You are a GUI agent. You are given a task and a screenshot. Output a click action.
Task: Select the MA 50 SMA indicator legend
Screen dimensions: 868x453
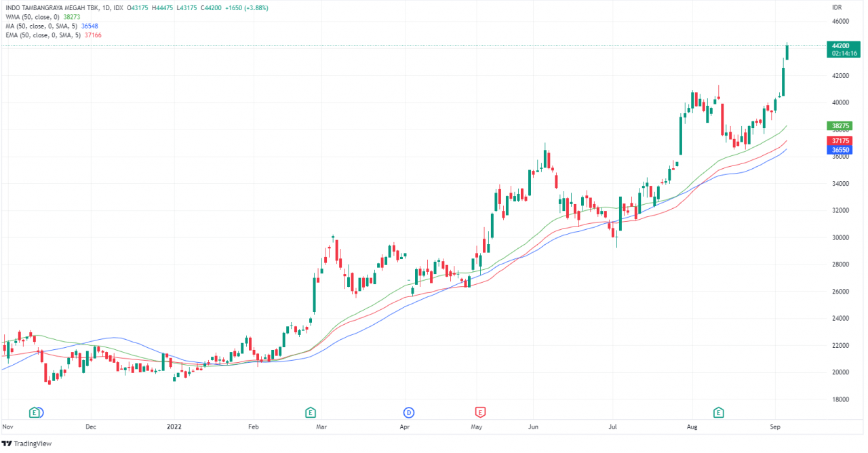click(x=45, y=26)
